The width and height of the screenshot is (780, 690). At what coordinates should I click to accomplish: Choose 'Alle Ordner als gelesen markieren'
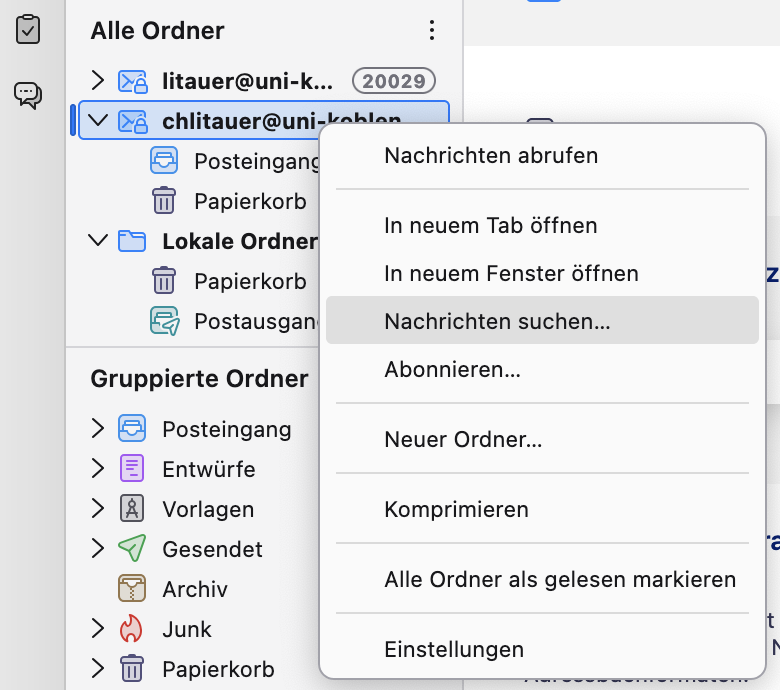560,580
